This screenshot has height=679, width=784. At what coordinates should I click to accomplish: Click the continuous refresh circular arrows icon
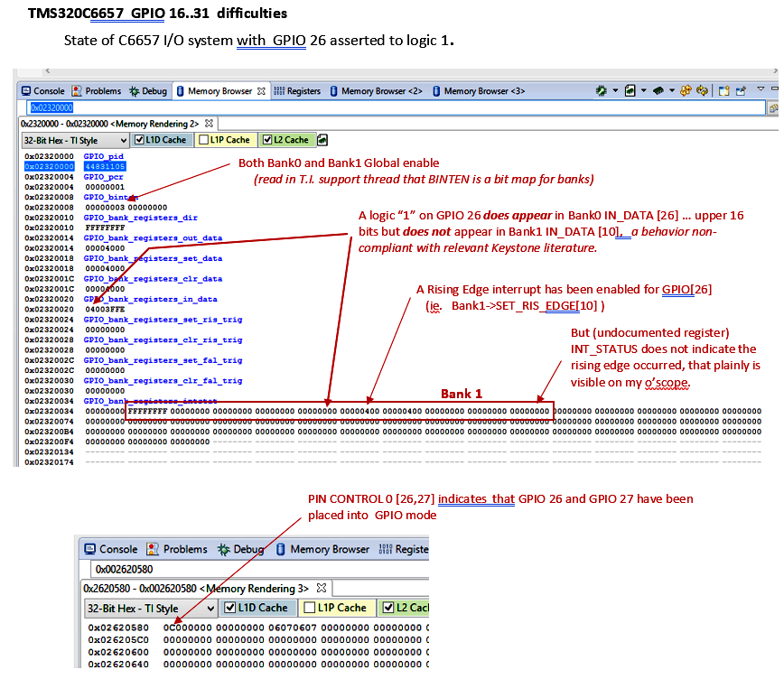702,90
